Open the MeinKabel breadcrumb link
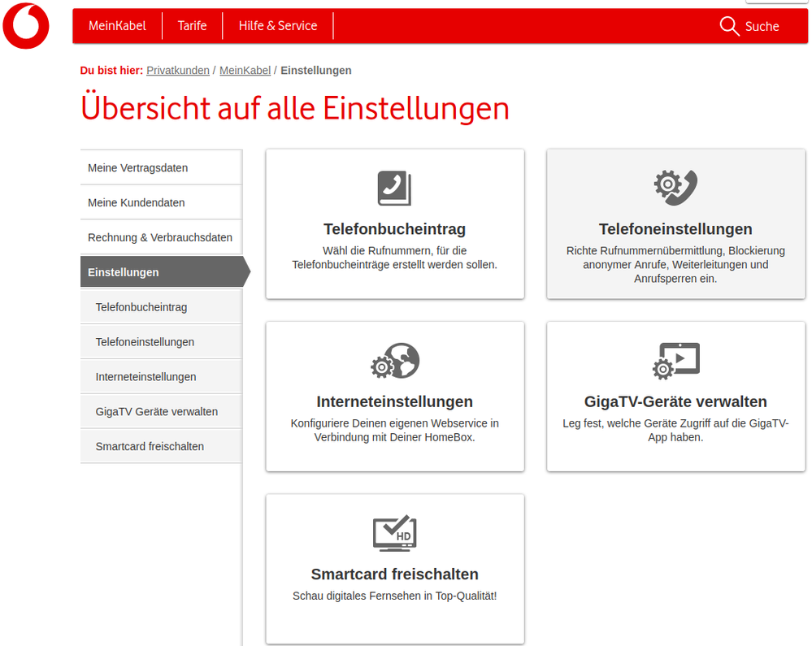 (x=245, y=70)
